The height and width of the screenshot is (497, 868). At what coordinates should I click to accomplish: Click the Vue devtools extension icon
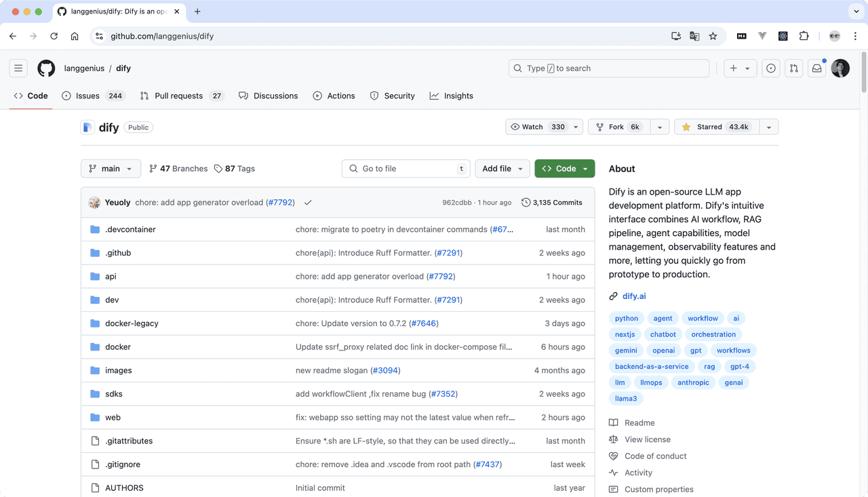pos(762,36)
